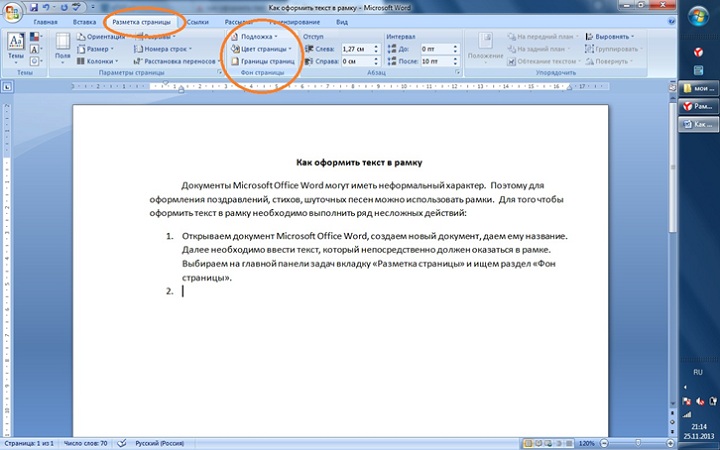Click the Слева indent input field
Viewport: 720px width, 450px height.
click(x=356, y=49)
